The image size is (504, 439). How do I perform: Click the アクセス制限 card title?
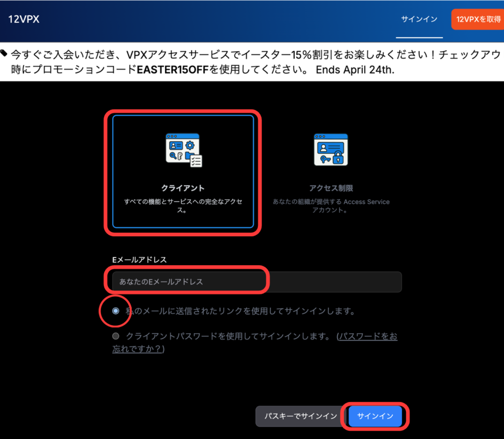pos(331,188)
